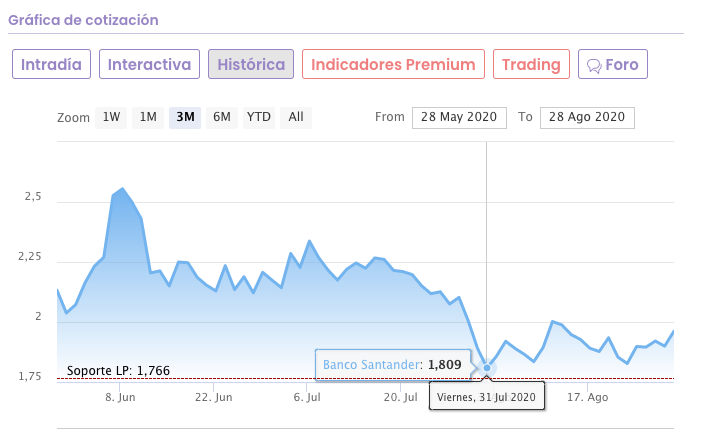Set zoom to 1W
Viewport: 702px width, 429px height.
click(111, 117)
